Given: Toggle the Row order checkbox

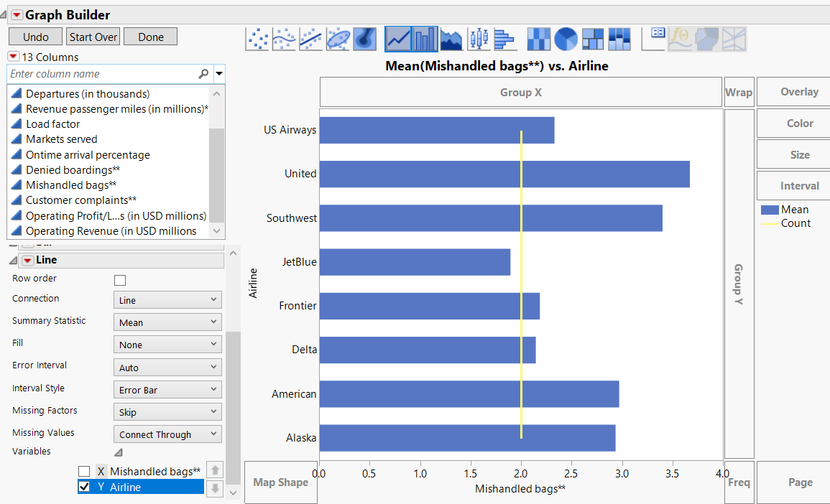Looking at the screenshot, I should pyautogui.click(x=119, y=280).
